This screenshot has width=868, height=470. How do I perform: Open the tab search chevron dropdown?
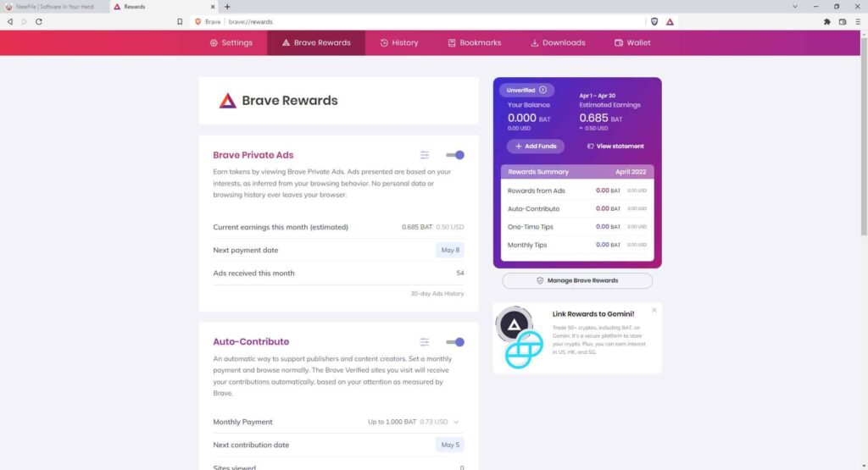click(795, 7)
